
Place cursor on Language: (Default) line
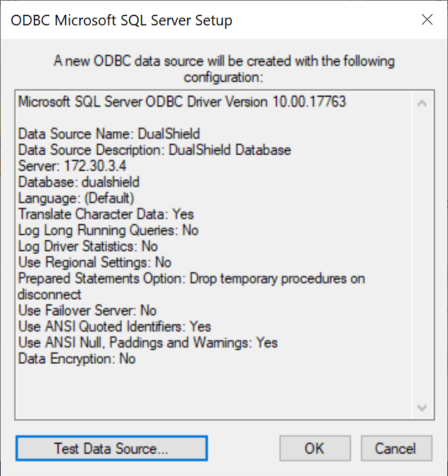point(76,198)
